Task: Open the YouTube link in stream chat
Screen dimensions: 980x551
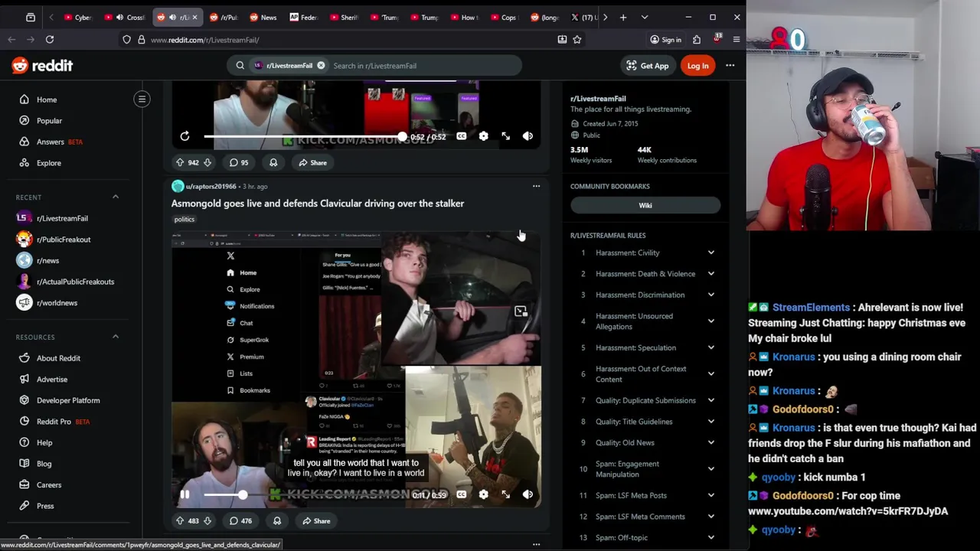Action: point(848,511)
